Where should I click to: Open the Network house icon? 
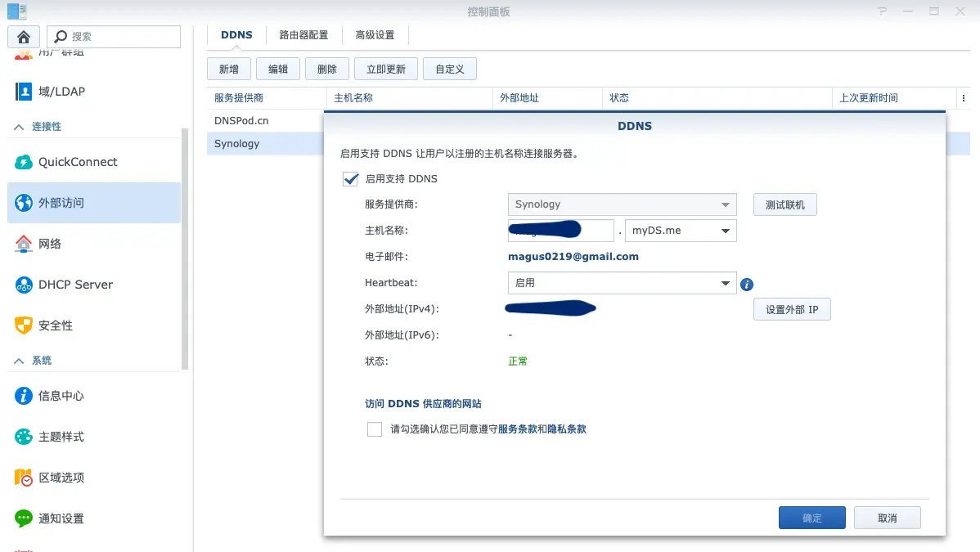24,244
